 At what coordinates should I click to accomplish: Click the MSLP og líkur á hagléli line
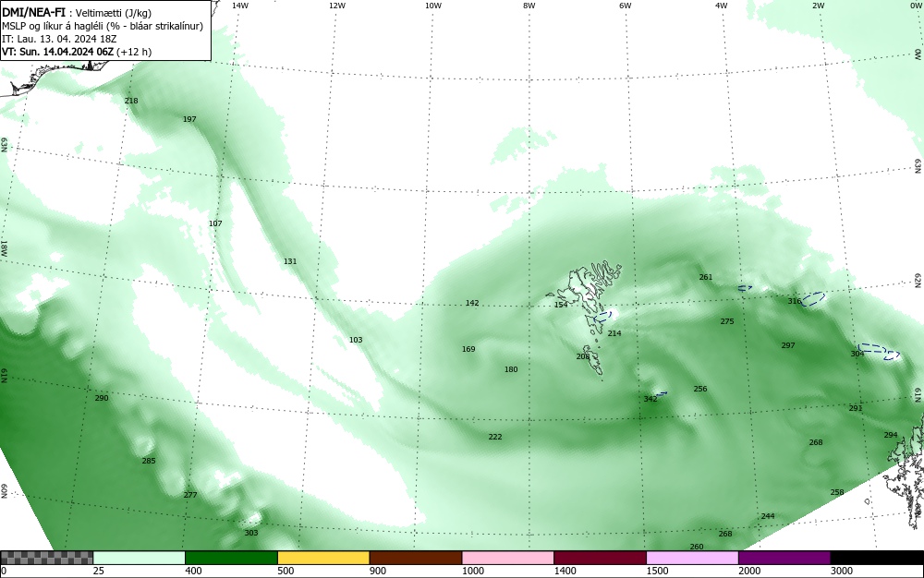coord(103,26)
